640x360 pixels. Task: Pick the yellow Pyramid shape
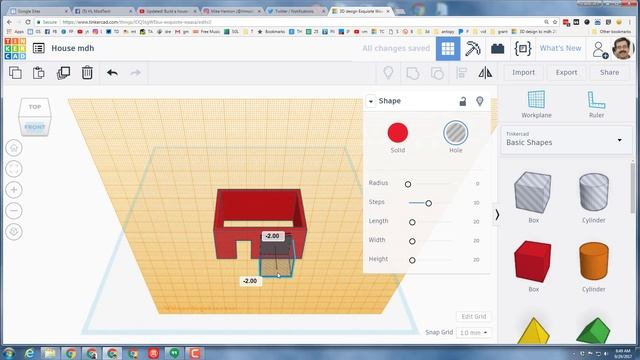point(533,331)
